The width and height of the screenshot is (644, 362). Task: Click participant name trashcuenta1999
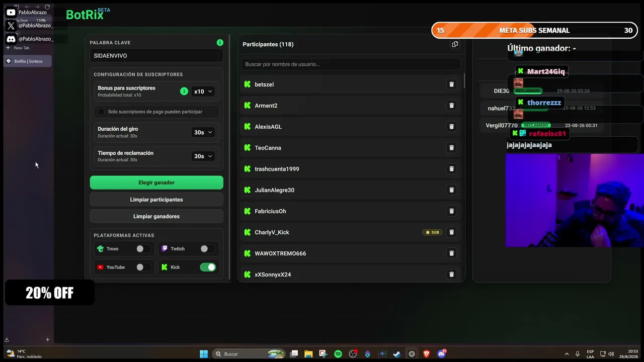(277, 169)
